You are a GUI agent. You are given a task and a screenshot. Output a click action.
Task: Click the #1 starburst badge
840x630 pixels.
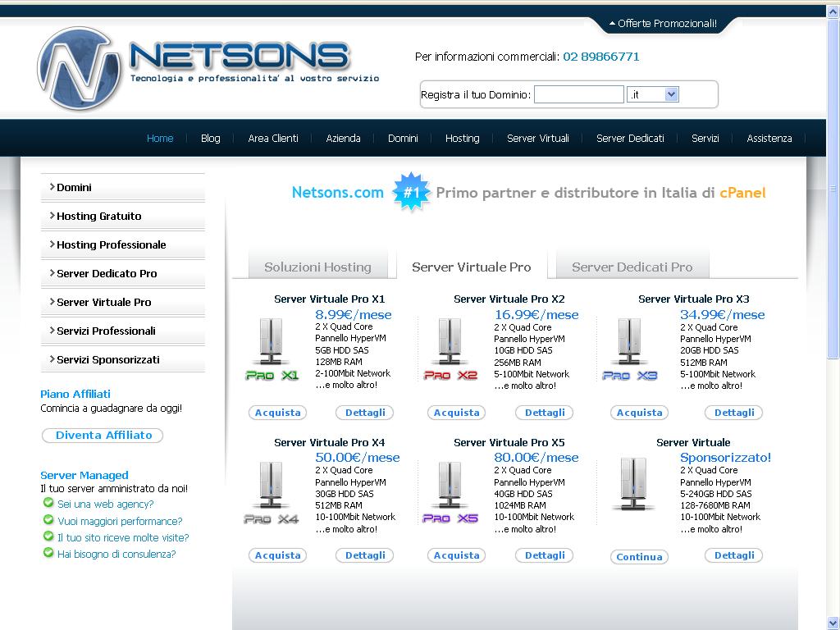point(411,192)
